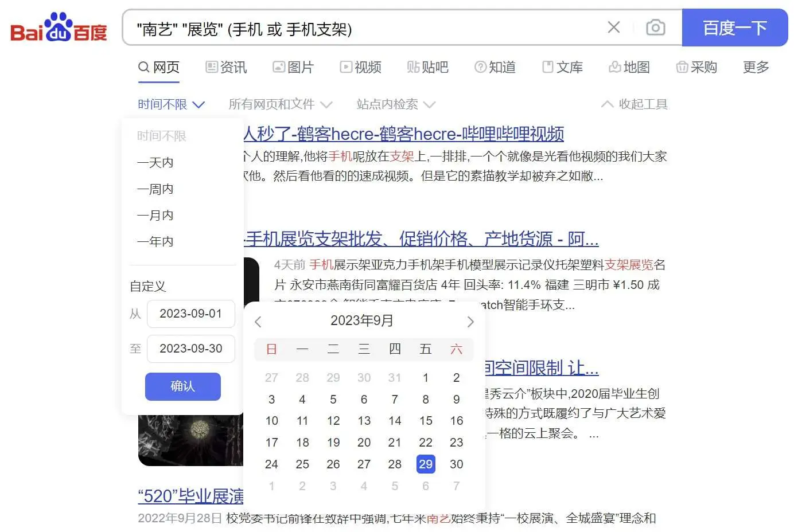Click the camera image search icon

point(655,28)
